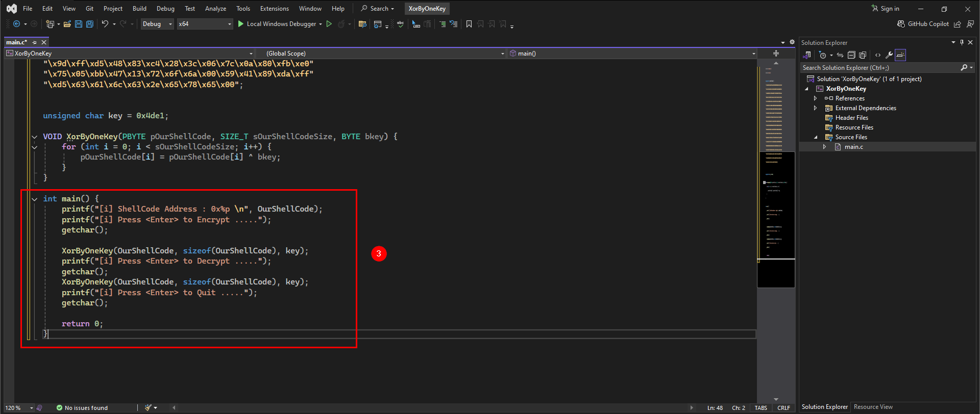This screenshot has height=414, width=980.
Task: Click Sign in
Action: coord(886,9)
